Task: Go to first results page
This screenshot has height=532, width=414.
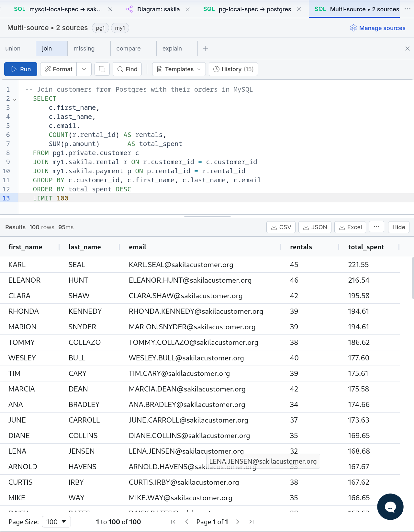Action: click(173, 522)
